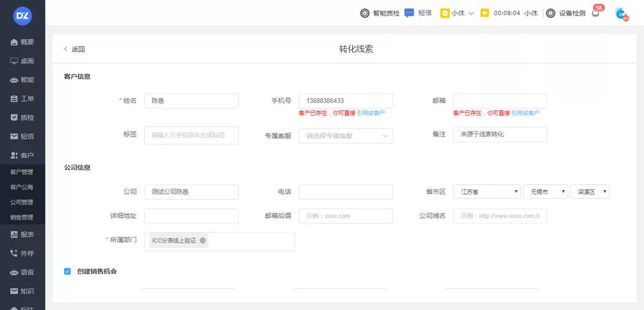
Task: Uncheck the 创建销售机会 checkbox
Action: (x=67, y=271)
